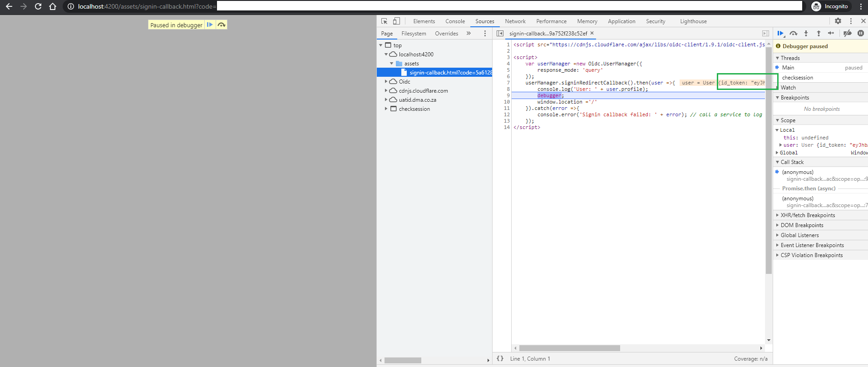View site information icon
Viewport: 868px width, 367px height.
[70, 6]
